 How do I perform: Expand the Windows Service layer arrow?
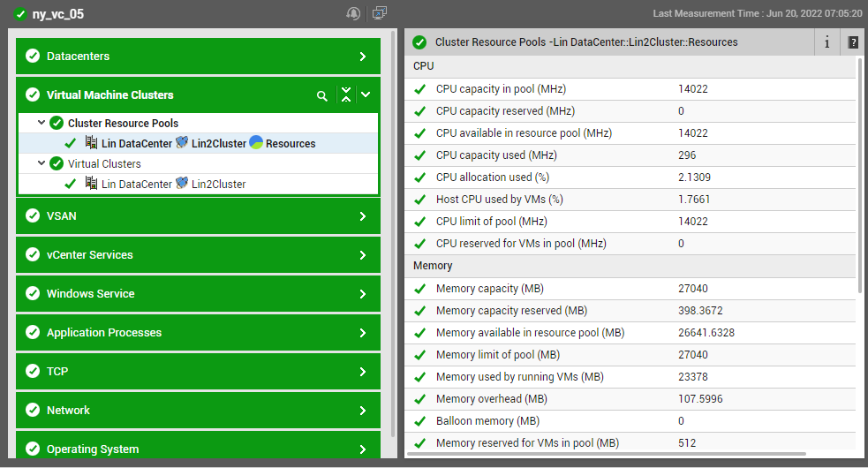363,294
